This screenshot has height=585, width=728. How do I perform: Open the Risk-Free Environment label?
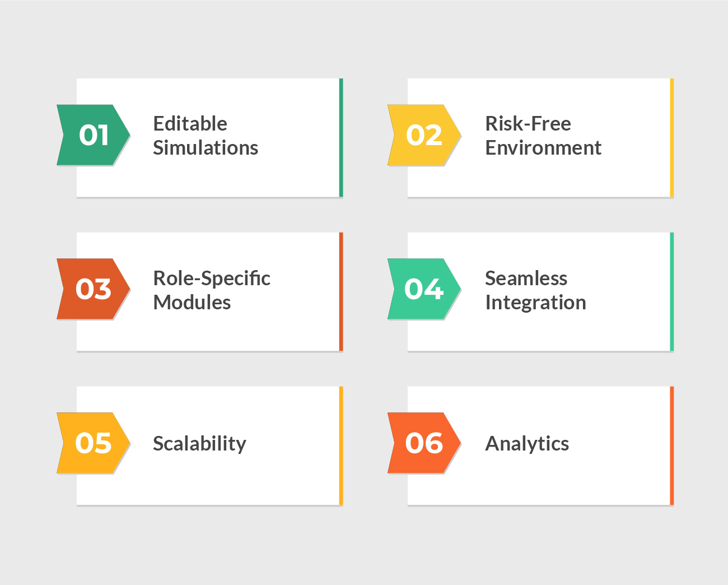(543, 136)
